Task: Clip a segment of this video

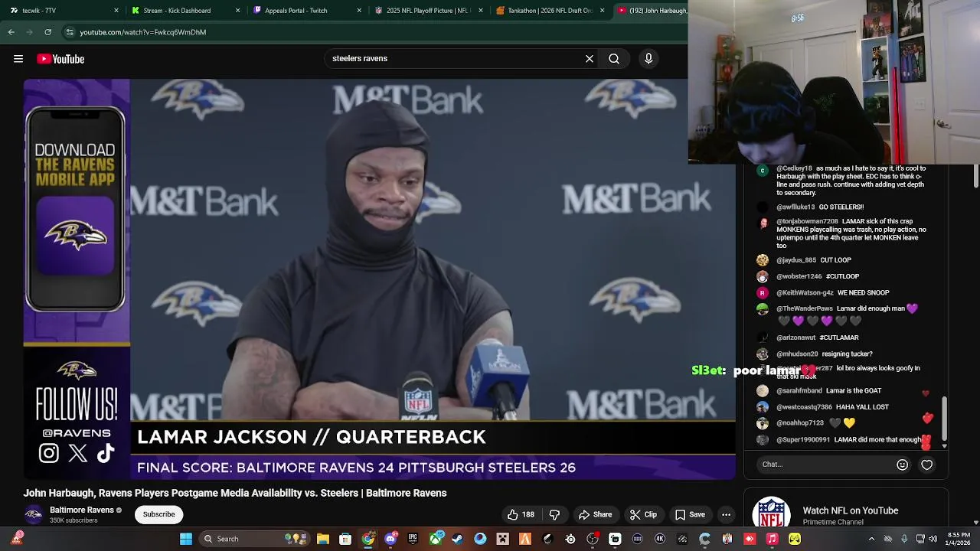Action: point(643,514)
